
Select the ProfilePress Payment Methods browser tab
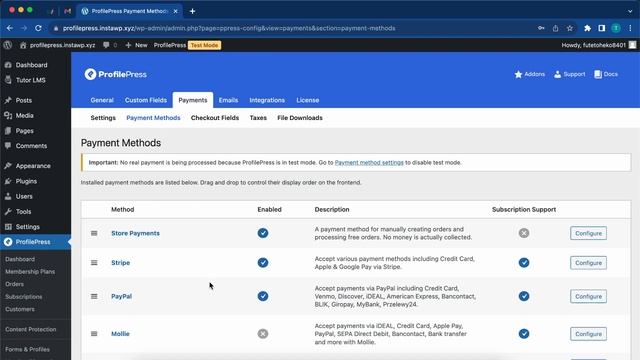click(x=129, y=11)
